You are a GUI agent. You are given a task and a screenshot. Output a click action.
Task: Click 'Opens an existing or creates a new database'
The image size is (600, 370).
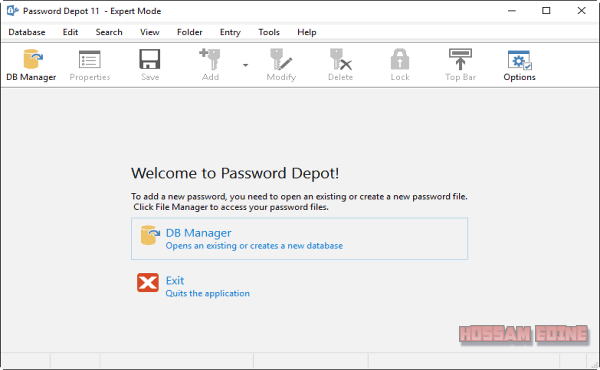point(254,246)
